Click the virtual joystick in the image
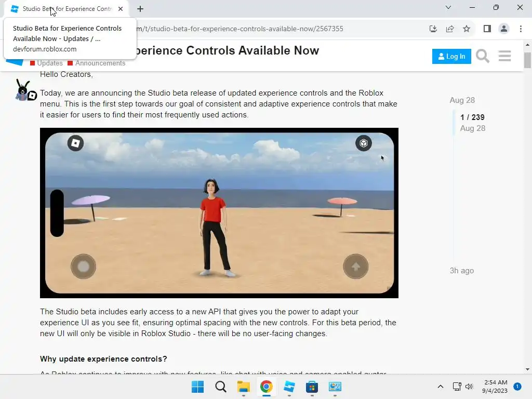This screenshot has width=532, height=399. click(x=83, y=267)
